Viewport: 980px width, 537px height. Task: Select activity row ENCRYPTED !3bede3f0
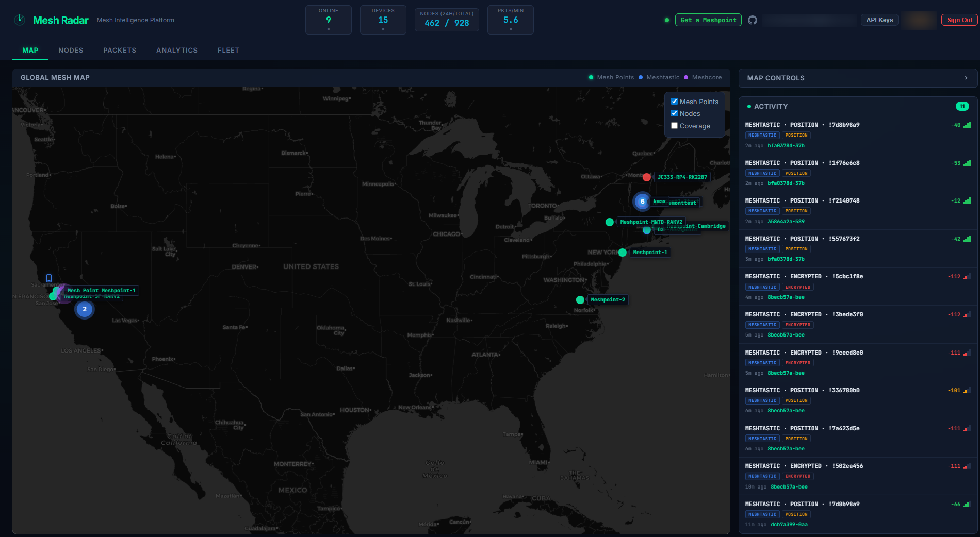(858, 325)
